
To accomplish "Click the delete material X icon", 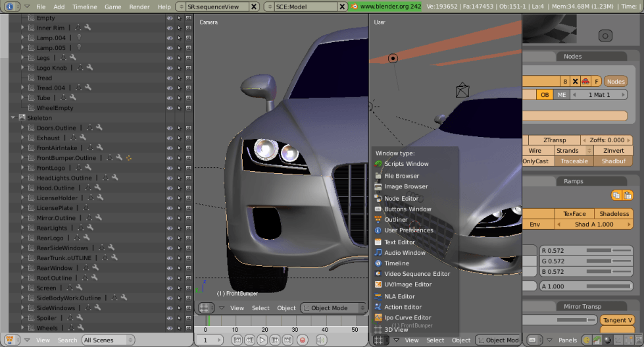I will pyautogui.click(x=575, y=81).
